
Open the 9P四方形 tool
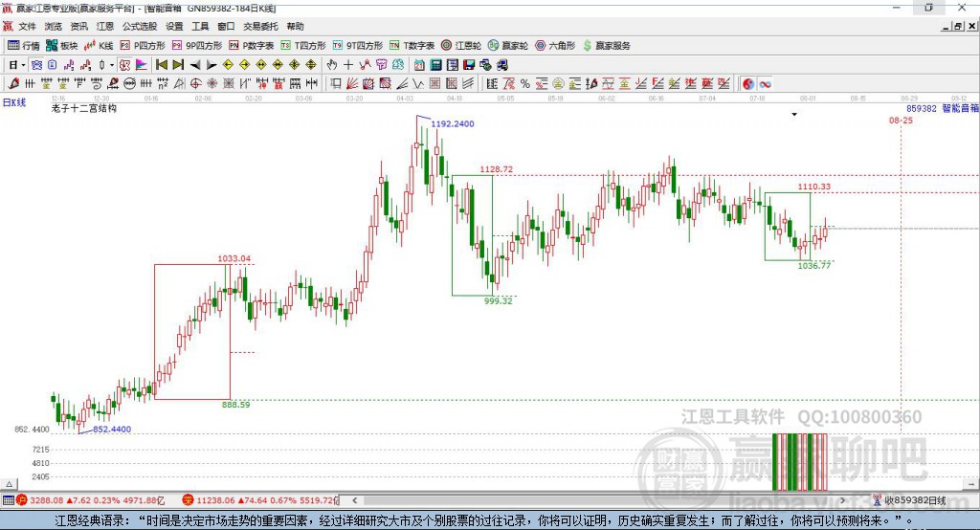[x=197, y=46]
